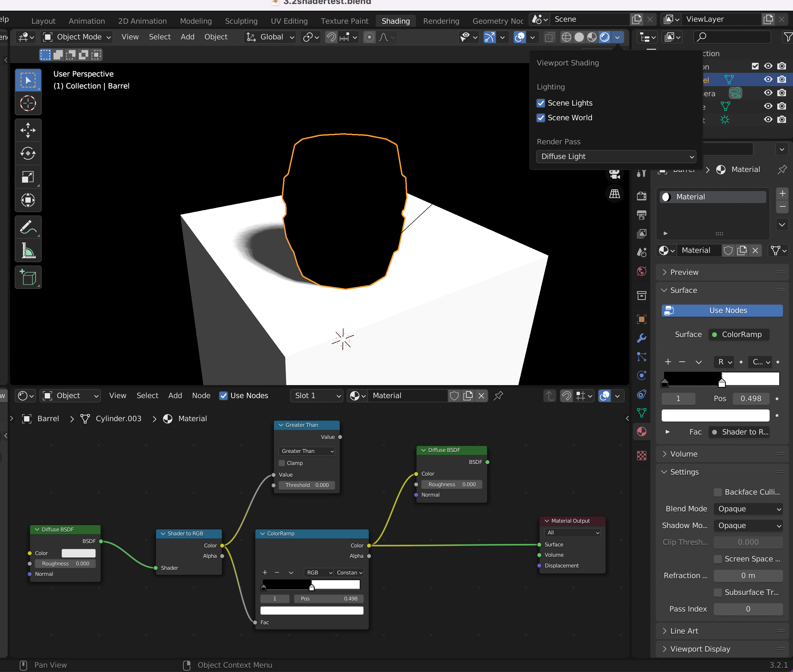
Task: Open the Slot 1 dropdown
Action: click(x=317, y=396)
